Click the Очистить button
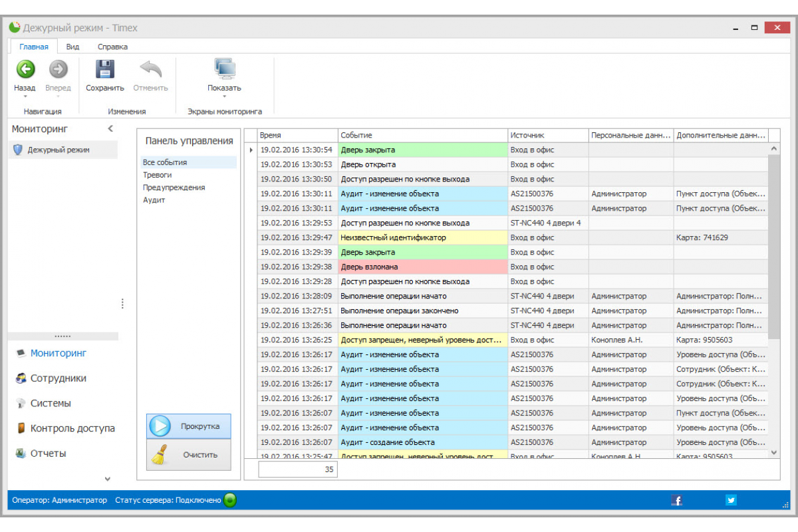 point(189,456)
